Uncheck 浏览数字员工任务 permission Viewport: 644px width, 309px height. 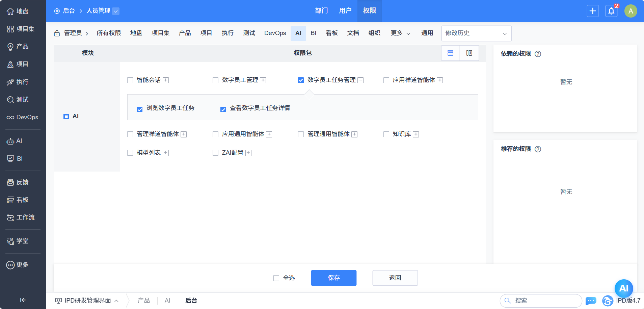[140, 109]
